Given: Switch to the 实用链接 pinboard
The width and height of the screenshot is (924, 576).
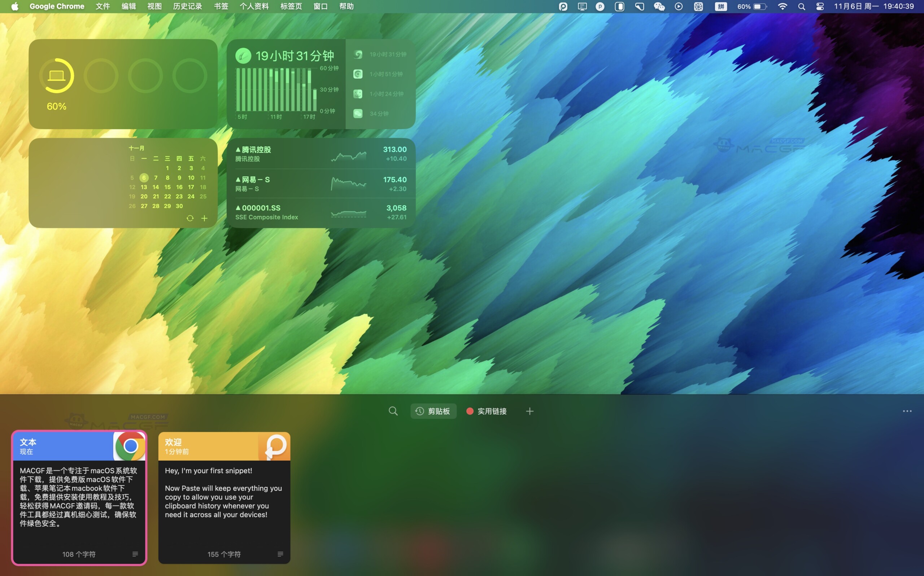Looking at the screenshot, I should click(x=487, y=411).
